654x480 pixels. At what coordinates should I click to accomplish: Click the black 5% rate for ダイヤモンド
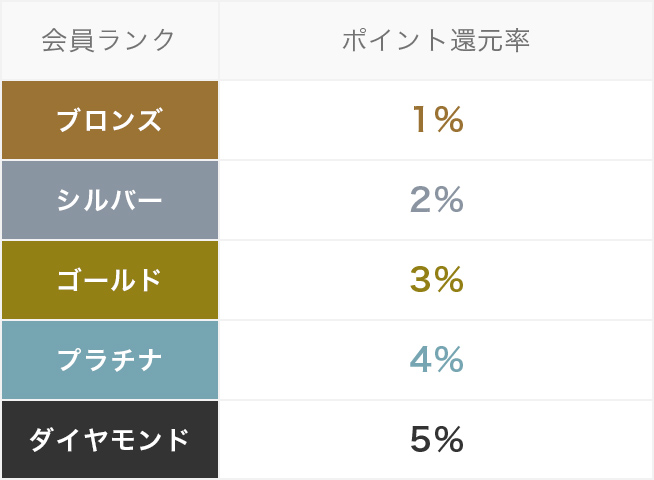437,439
